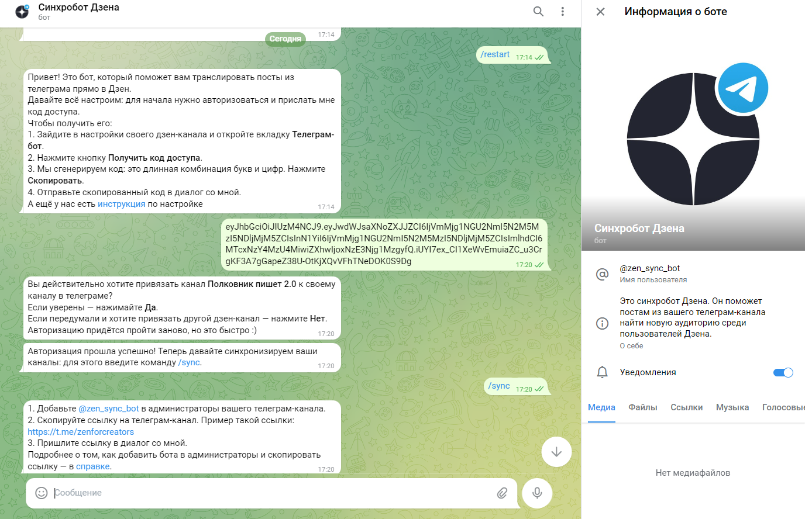Close the bot information panel
This screenshot has width=812, height=519.
click(600, 12)
